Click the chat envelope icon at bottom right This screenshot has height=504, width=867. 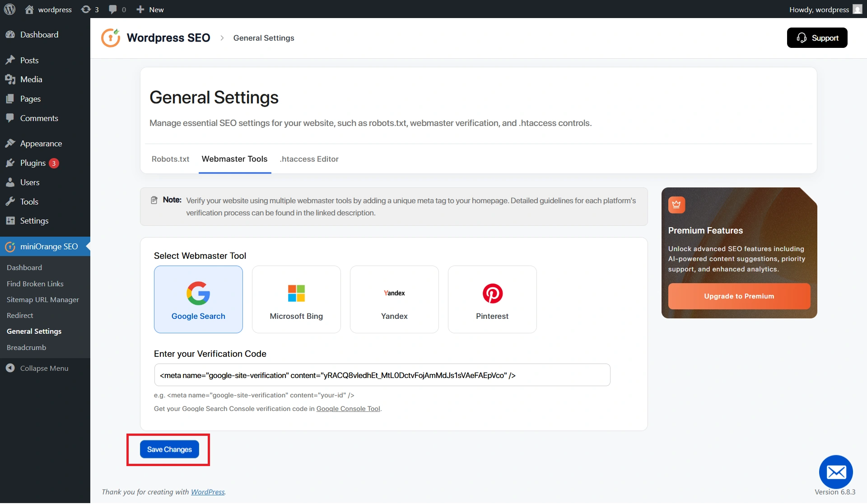coord(836,471)
